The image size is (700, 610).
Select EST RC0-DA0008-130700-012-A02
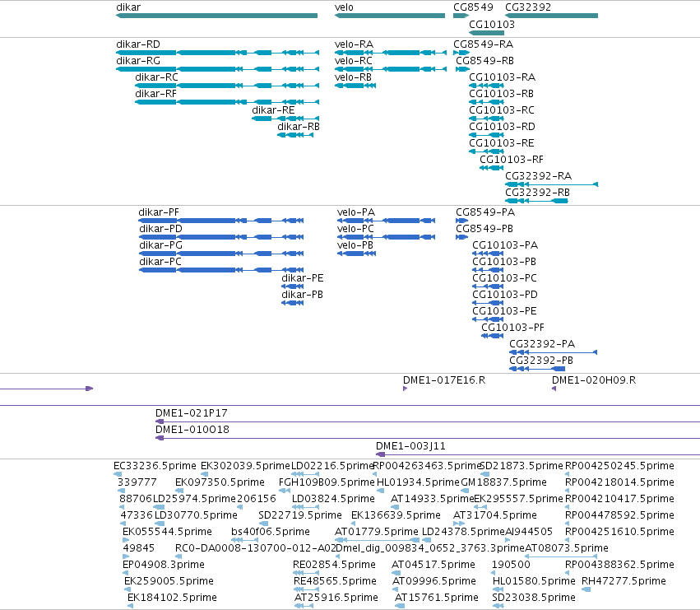tap(178, 556)
